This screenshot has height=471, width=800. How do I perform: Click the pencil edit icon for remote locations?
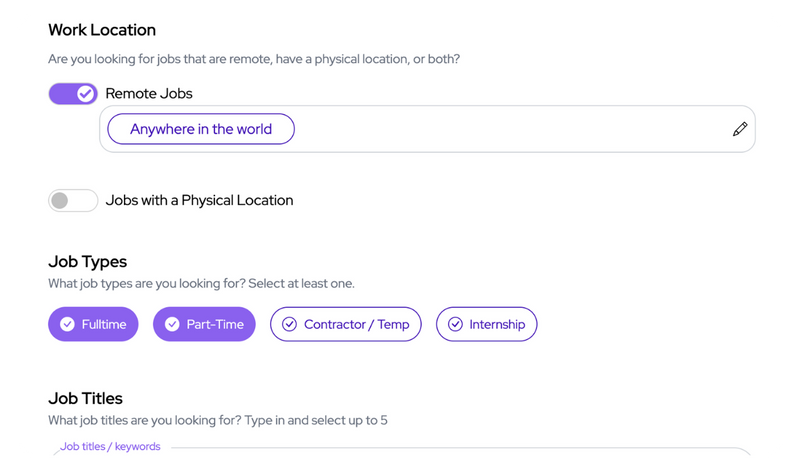(x=740, y=129)
